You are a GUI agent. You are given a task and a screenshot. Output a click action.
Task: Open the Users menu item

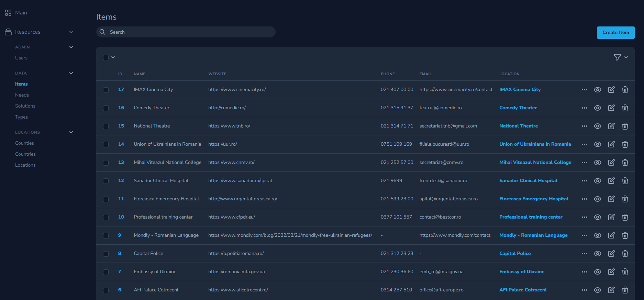pos(21,58)
